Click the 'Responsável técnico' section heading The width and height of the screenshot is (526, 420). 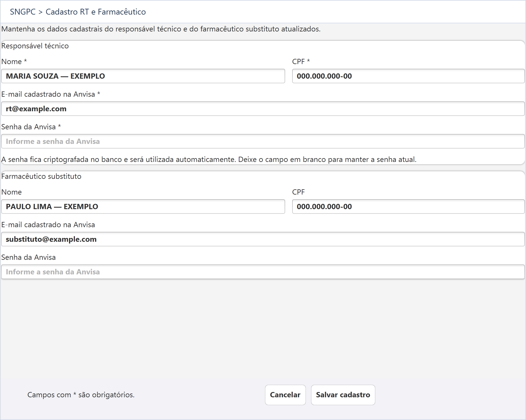point(35,46)
